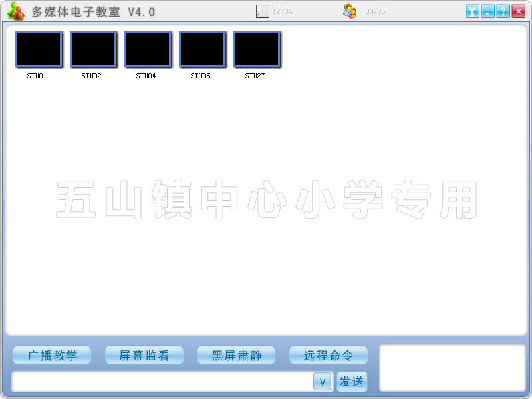Viewport: 532px width, 399px height.
Task: Click the connected students users icon
Action: [x=350, y=11]
